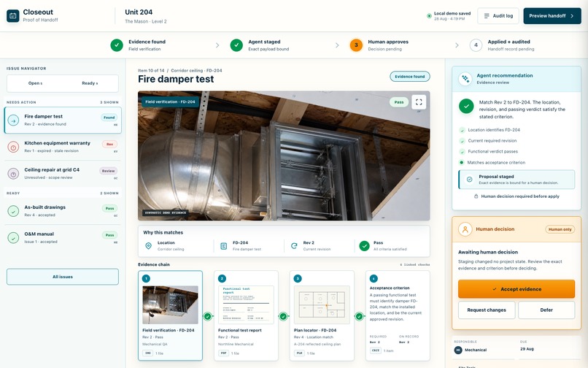Viewport: 588px width, 368px height.
Task: Click the orange Accept evidence button
Action: (x=517, y=289)
